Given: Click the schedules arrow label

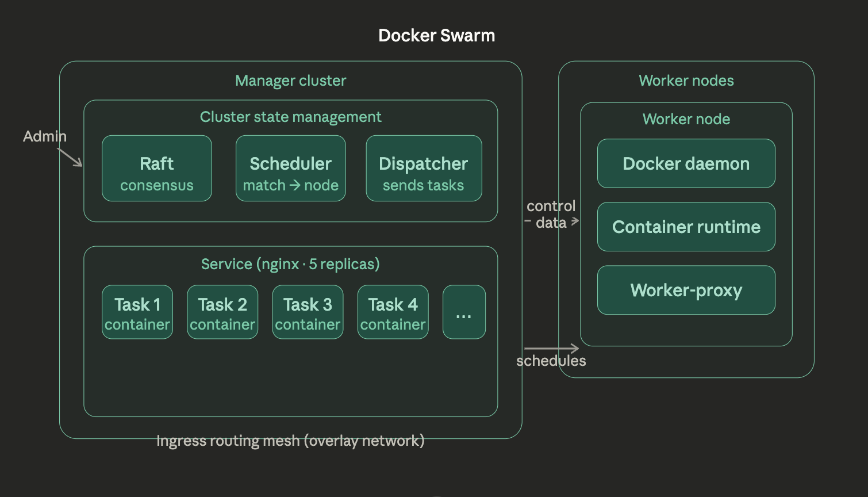Looking at the screenshot, I should coord(551,361).
